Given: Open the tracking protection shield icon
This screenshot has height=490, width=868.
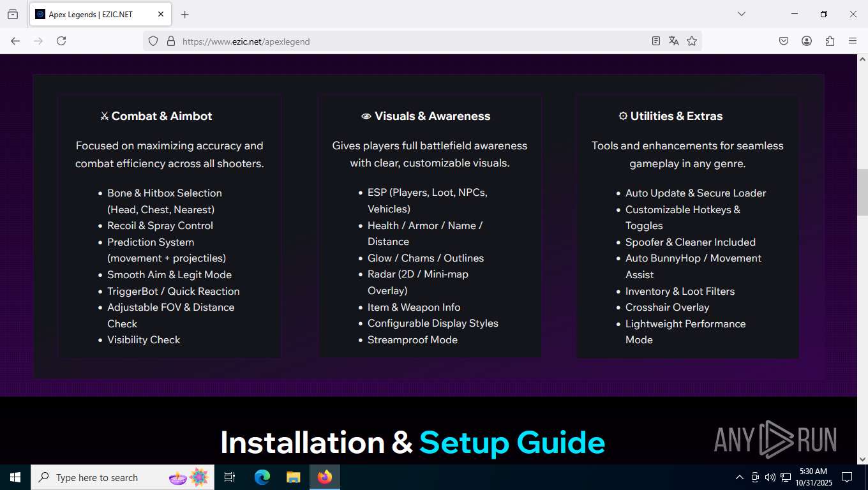Looking at the screenshot, I should tap(153, 41).
